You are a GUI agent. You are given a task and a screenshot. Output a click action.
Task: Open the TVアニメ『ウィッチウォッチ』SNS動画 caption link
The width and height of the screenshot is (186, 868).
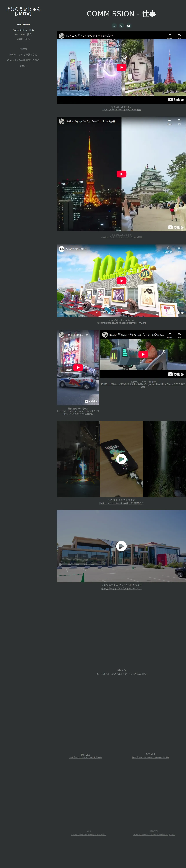pyautogui.click(x=122, y=110)
